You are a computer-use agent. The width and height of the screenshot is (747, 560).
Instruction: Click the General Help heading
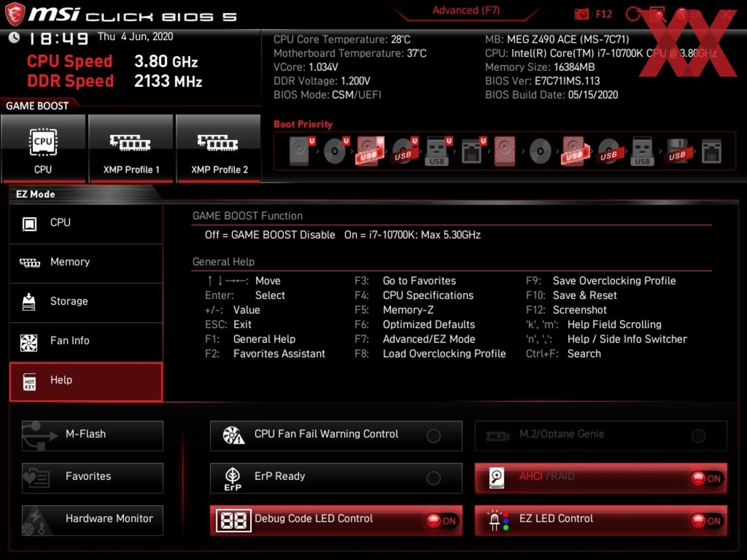coord(224,262)
